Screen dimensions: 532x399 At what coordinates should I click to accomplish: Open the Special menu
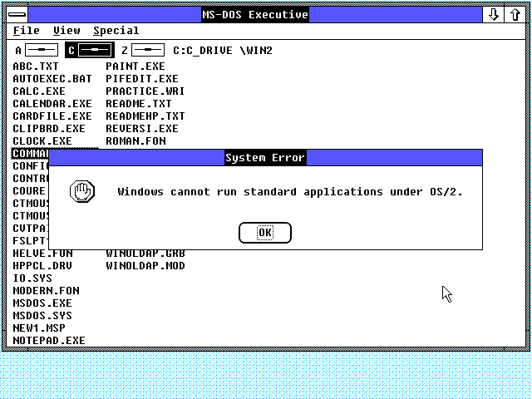click(x=116, y=31)
